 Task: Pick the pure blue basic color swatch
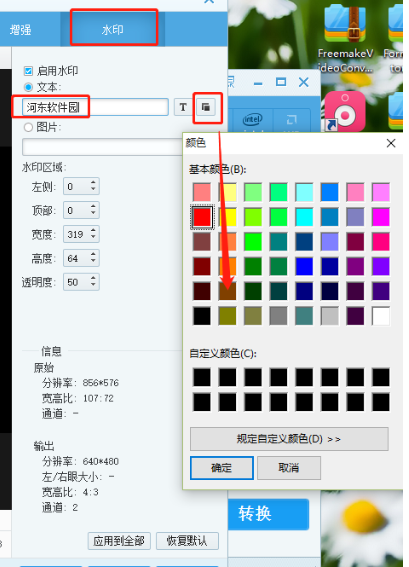[304, 267]
